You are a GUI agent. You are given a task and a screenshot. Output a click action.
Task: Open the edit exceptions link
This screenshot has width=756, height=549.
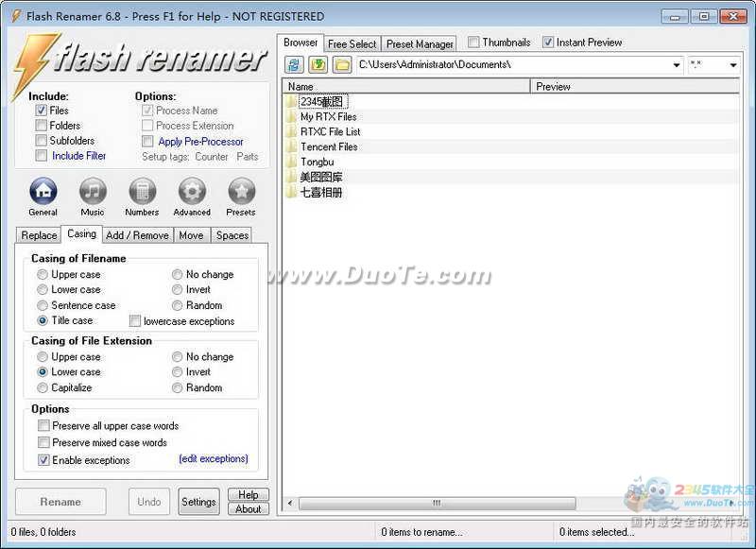pyautogui.click(x=214, y=458)
